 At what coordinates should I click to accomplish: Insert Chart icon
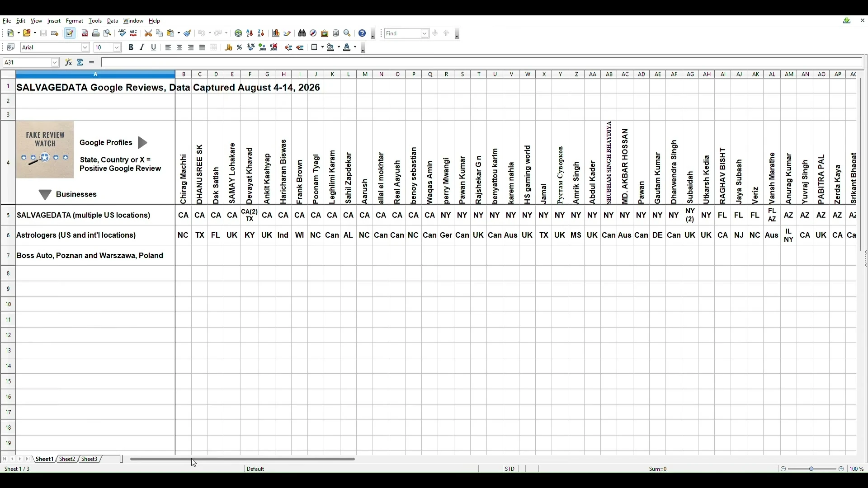276,33
